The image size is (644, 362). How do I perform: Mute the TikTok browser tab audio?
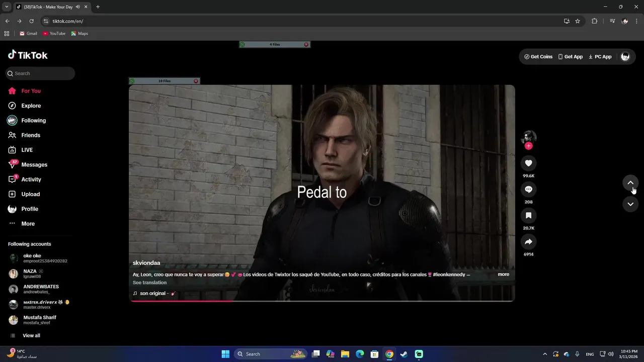point(78,7)
